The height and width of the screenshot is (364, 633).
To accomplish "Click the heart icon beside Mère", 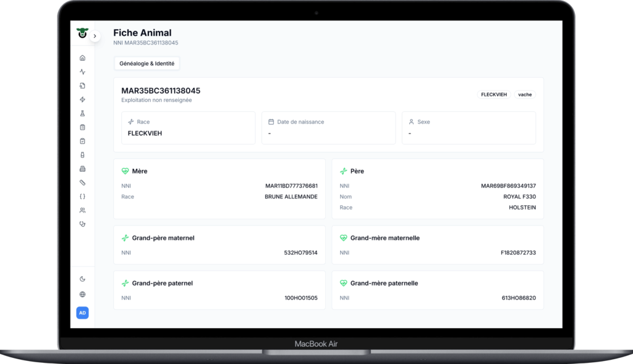I will tap(125, 171).
